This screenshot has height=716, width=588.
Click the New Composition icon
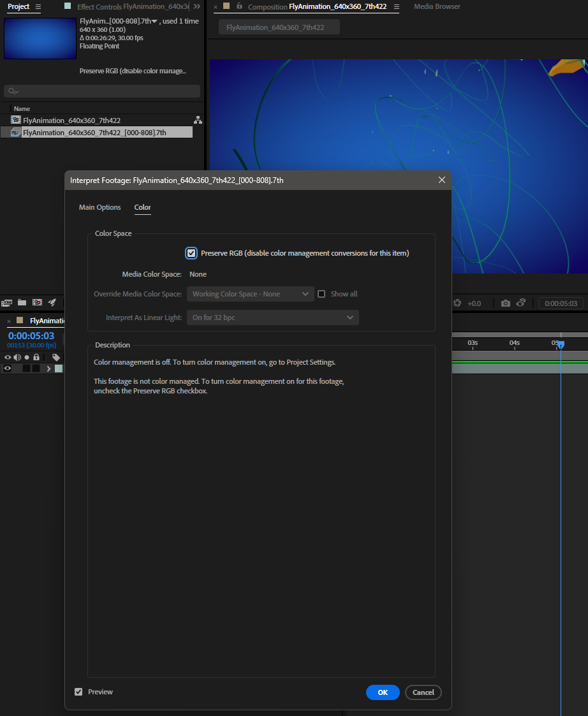tap(37, 302)
